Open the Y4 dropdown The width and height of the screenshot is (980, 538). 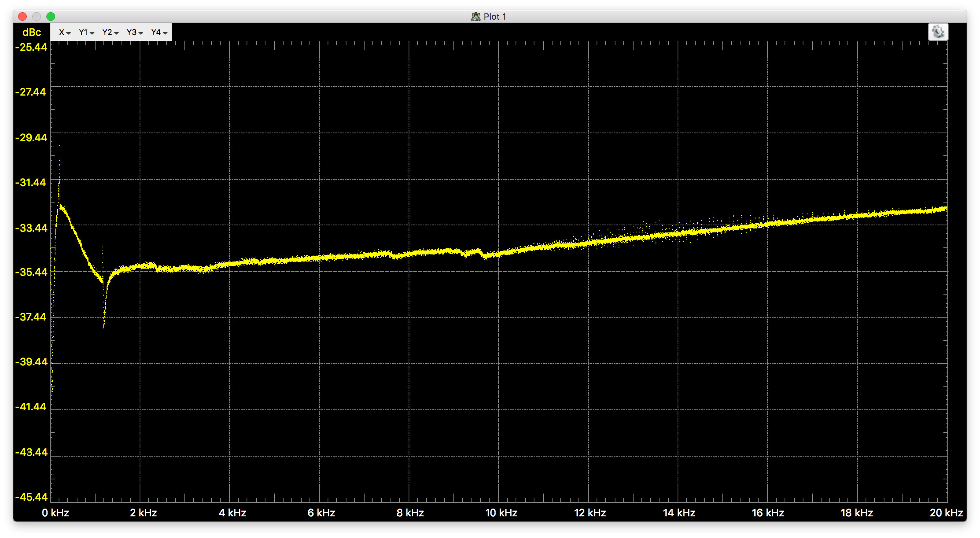pos(157,32)
